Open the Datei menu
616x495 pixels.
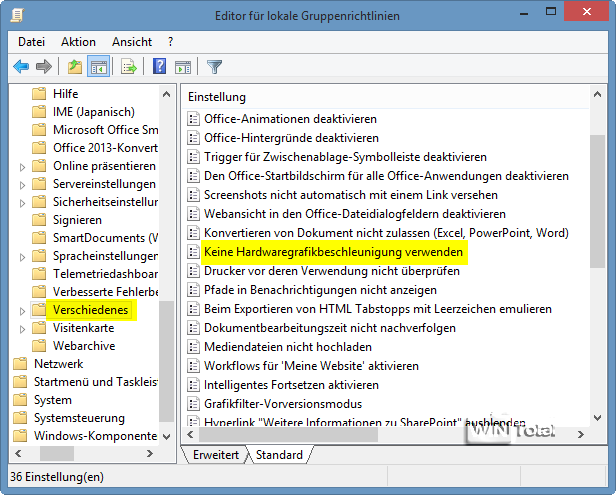click(x=31, y=42)
